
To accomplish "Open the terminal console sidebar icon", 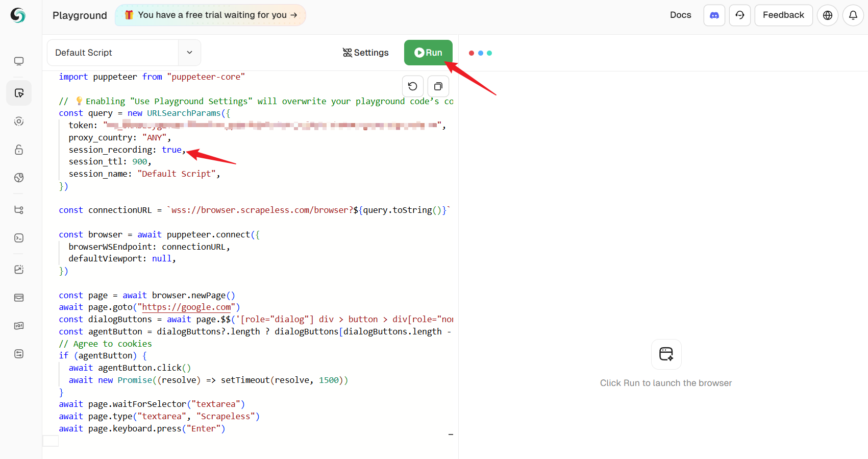I will [x=19, y=238].
